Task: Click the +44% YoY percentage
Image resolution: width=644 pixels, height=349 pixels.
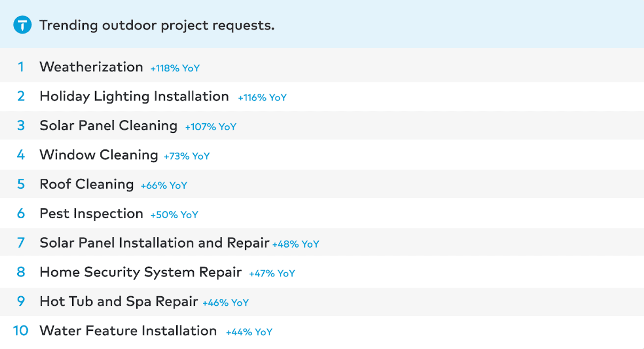Action: tap(249, 332)
